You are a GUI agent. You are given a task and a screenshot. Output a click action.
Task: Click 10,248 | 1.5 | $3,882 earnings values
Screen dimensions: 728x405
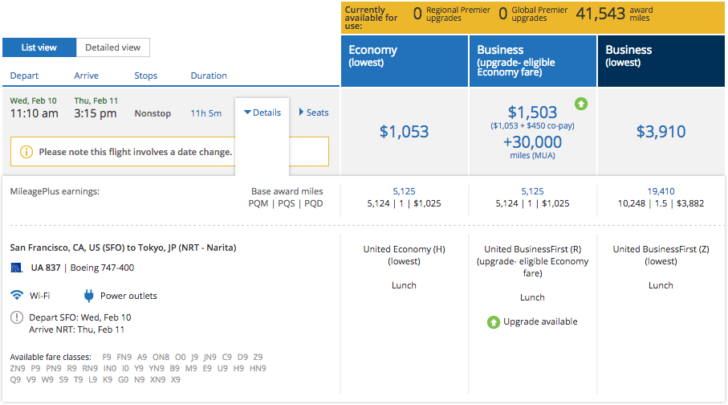(661, 203)
